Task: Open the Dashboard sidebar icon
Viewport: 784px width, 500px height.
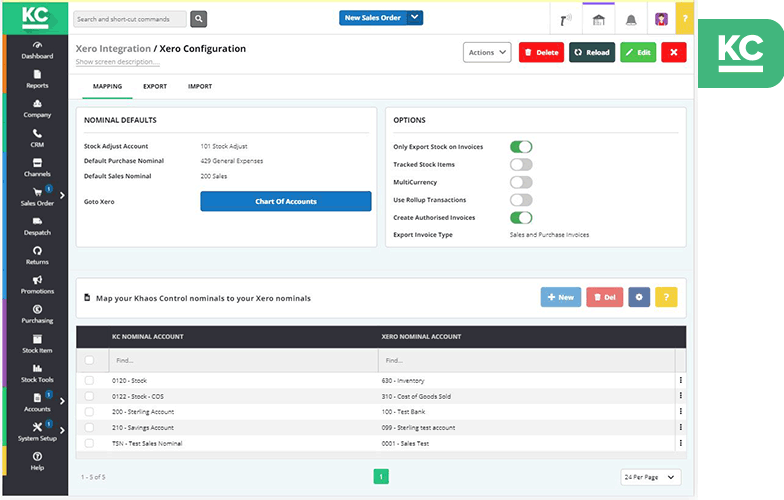Action: (37, 45)
